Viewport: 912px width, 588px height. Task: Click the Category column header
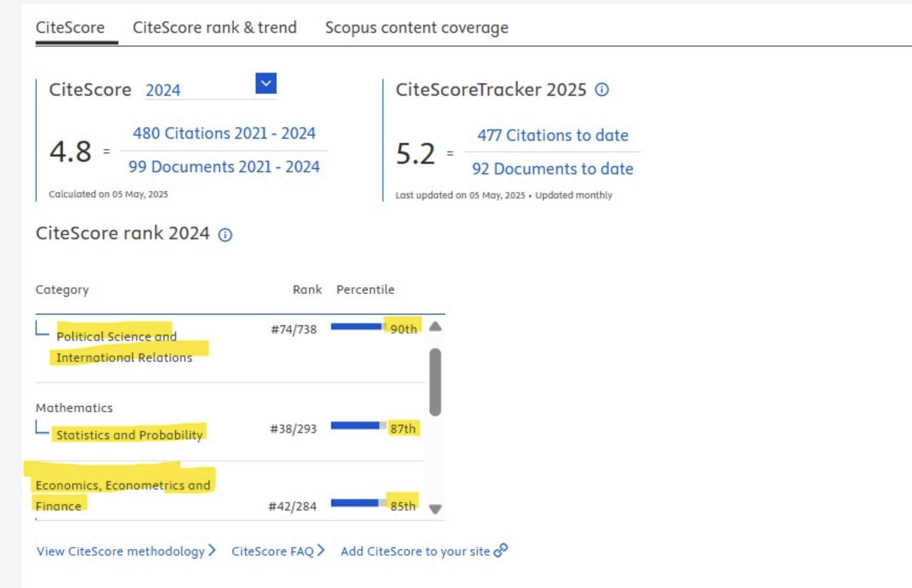tap(62, 290)
